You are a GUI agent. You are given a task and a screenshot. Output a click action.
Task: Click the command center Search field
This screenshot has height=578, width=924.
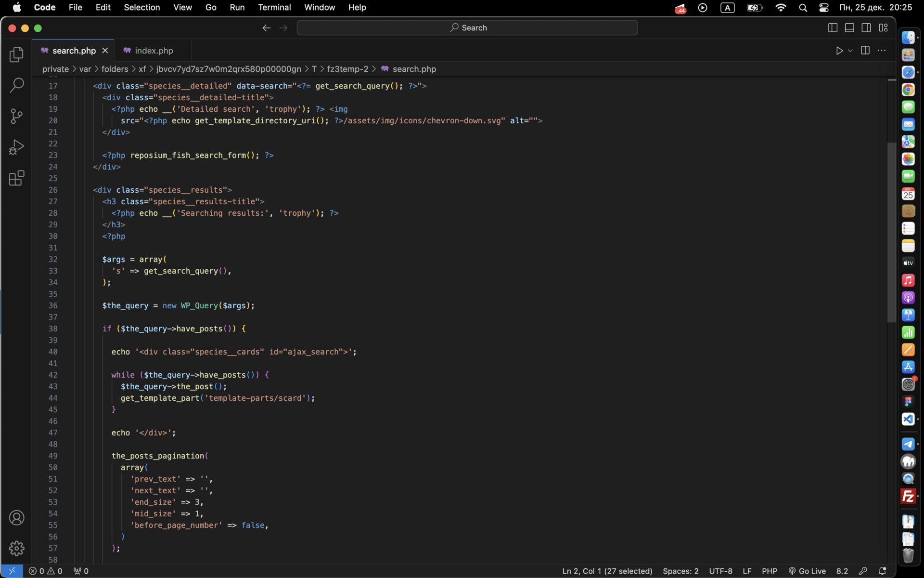pos(467,28)
